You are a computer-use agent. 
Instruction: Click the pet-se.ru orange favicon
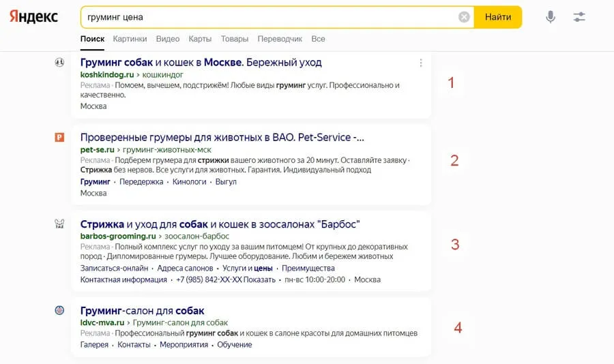pos(59,138)
